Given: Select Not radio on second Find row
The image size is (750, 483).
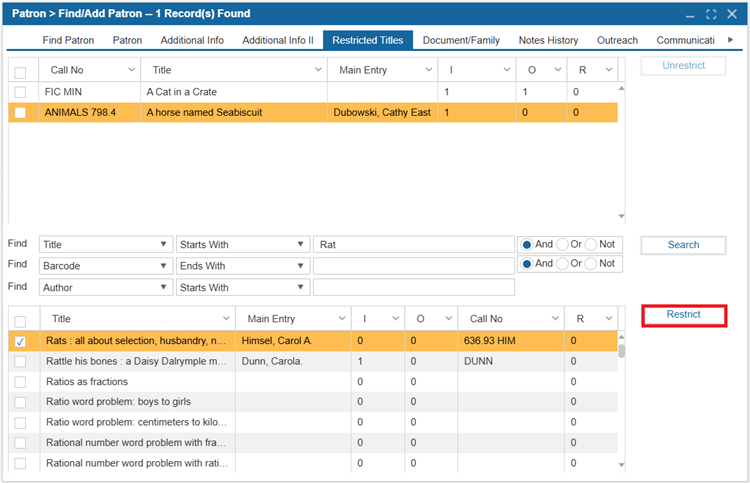Looking at the screenshot, I should pos(591,263).
